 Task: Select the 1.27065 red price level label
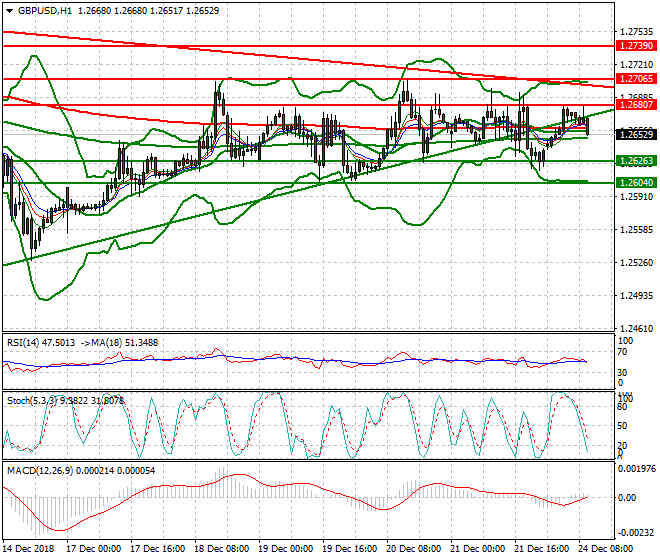coord(636,79)
